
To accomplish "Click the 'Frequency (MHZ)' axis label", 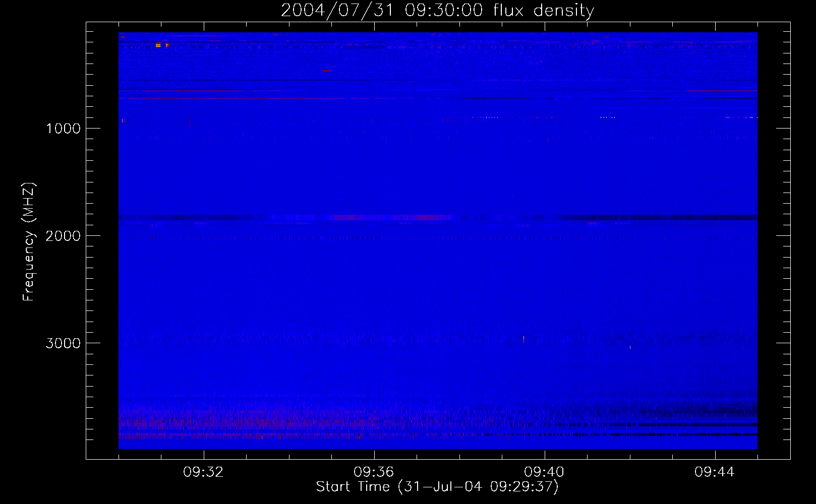I will point(29,242).
